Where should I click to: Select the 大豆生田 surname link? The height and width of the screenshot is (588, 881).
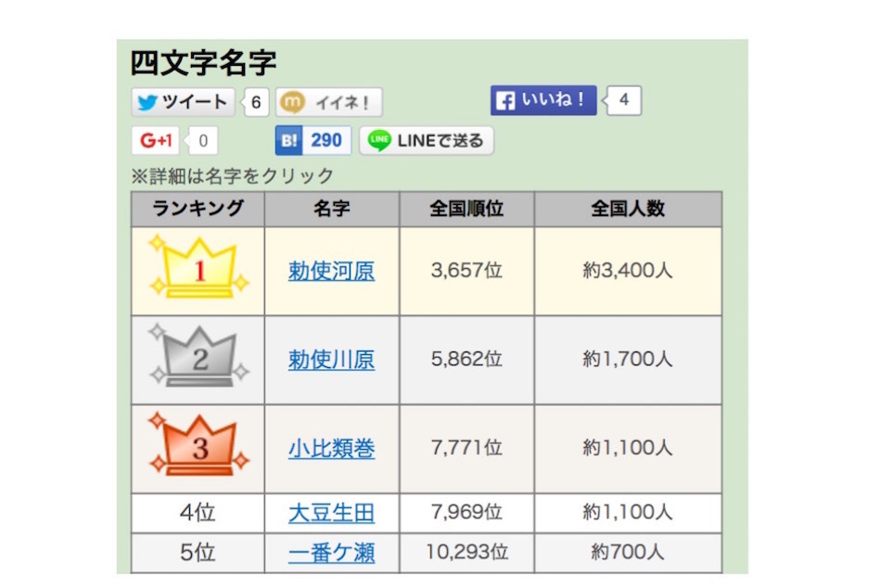331,512
